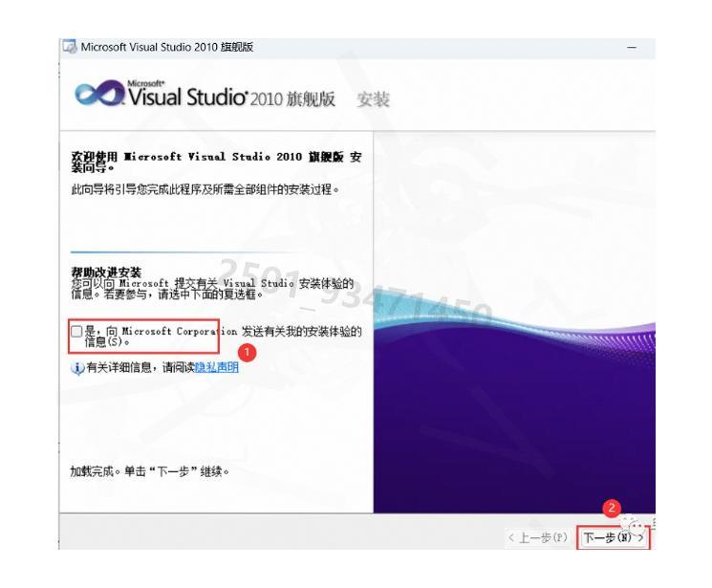Open the 隐私声明 privacy statement link
The image size is (712, 588).
(217, 367)
